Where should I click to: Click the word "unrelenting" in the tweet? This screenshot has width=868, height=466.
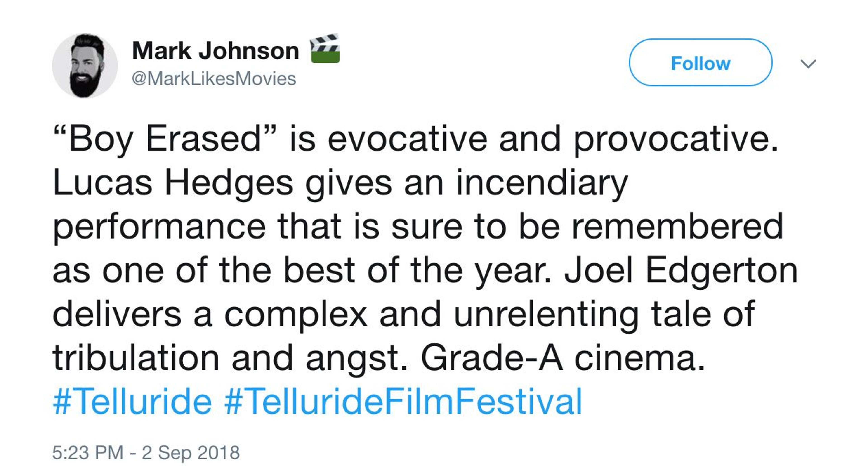click(x=546, y=314)
